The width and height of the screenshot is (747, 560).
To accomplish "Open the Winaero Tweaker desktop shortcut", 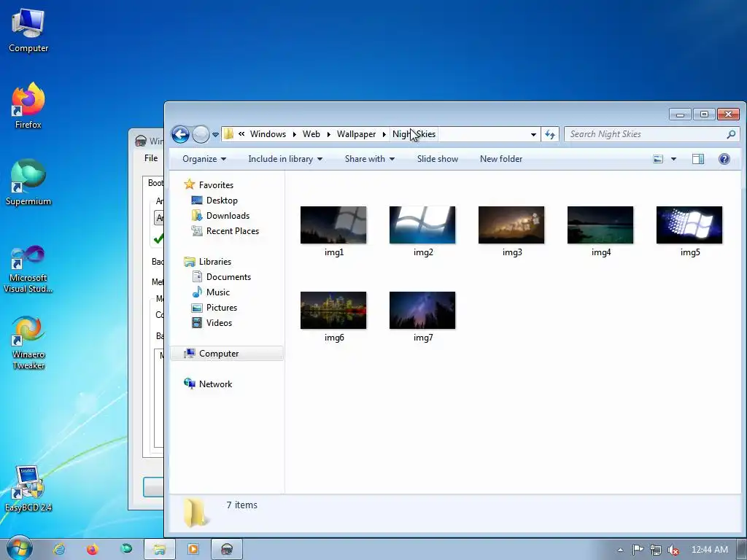I will click(x=28, y=343).
